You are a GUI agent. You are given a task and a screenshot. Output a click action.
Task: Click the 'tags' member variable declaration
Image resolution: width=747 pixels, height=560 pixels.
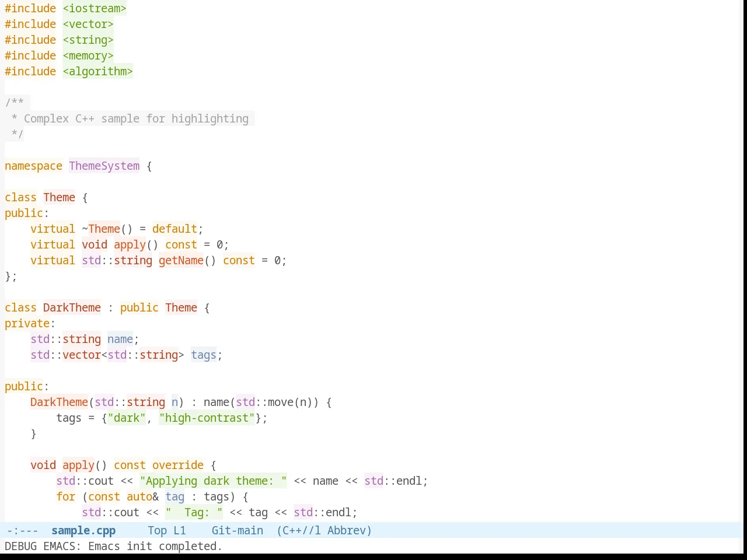(x=204, y=355)
